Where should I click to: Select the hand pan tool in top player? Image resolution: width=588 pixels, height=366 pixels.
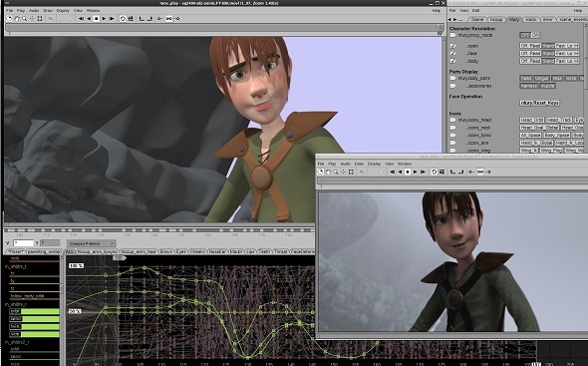[x=17, y=18]
